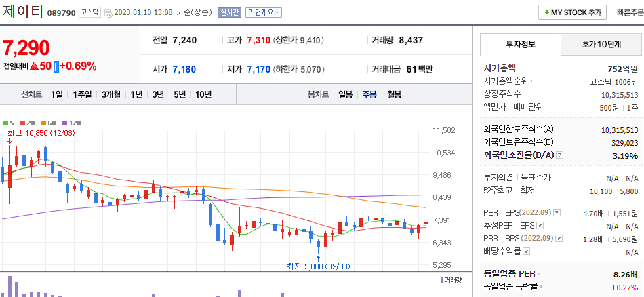Click the MY STOCK 추가 button
The image size is (644, 297).
572,12
